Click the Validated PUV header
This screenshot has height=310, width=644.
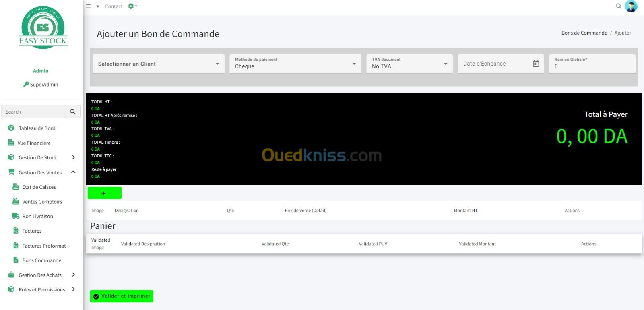(x=373, y=244)
